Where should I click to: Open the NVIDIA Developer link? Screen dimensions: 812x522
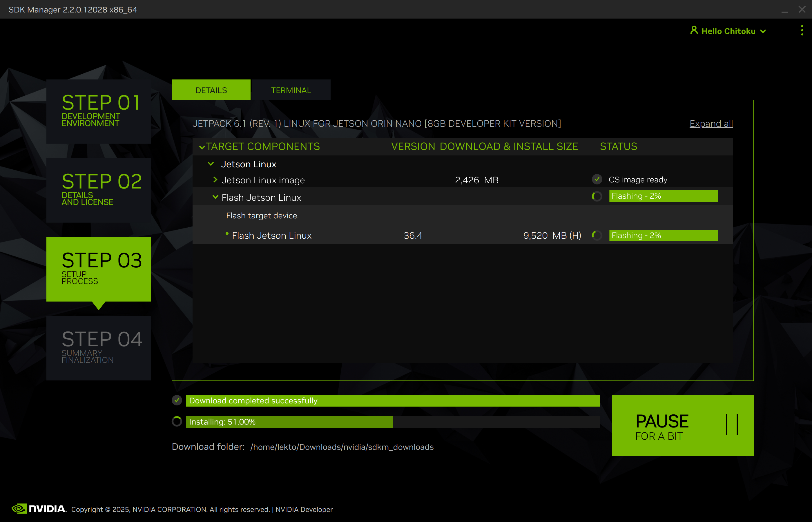click(304, 510)
